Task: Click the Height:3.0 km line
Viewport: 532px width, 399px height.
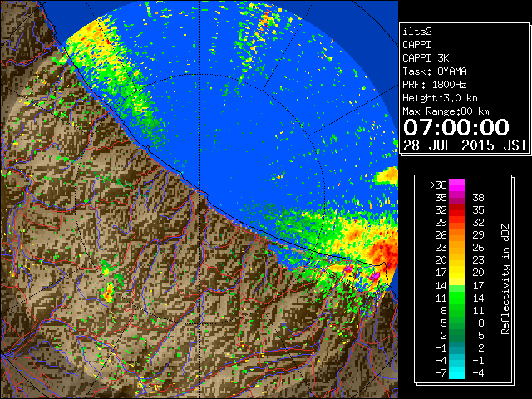Action: [440, 98]
